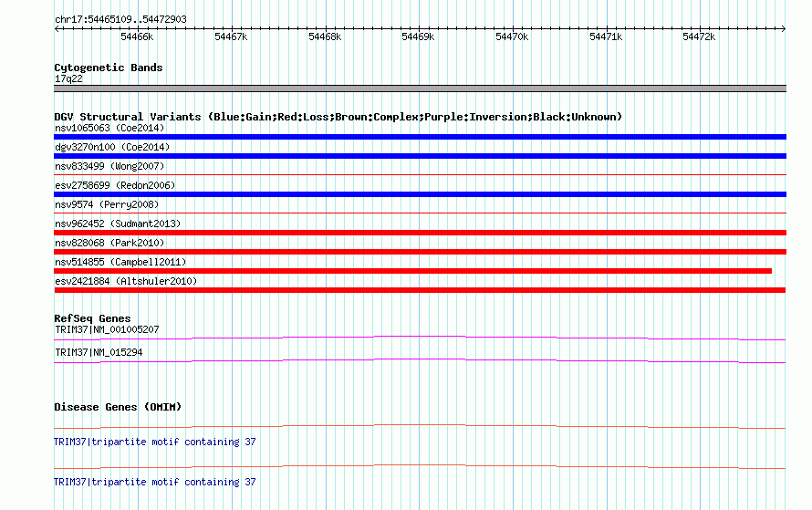Click the Cytogenetic Bands track heading
This screenshot has height=510, width=812.
tap(109, 68)
